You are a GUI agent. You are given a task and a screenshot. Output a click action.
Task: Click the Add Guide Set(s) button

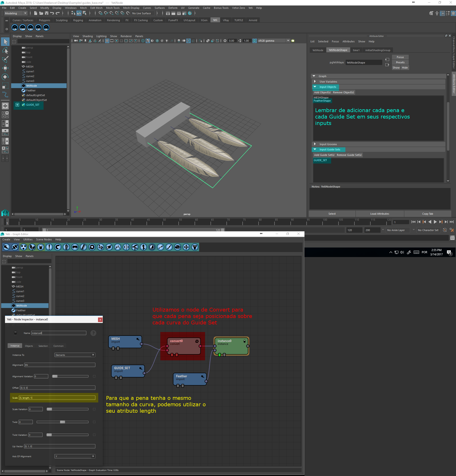point(324,155)
